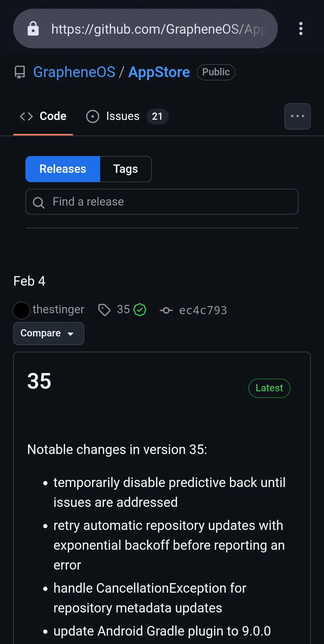The width and height of the screenshot is (324, 644).
Task: Click the lock icon in address bar
Action: point(33,29)
